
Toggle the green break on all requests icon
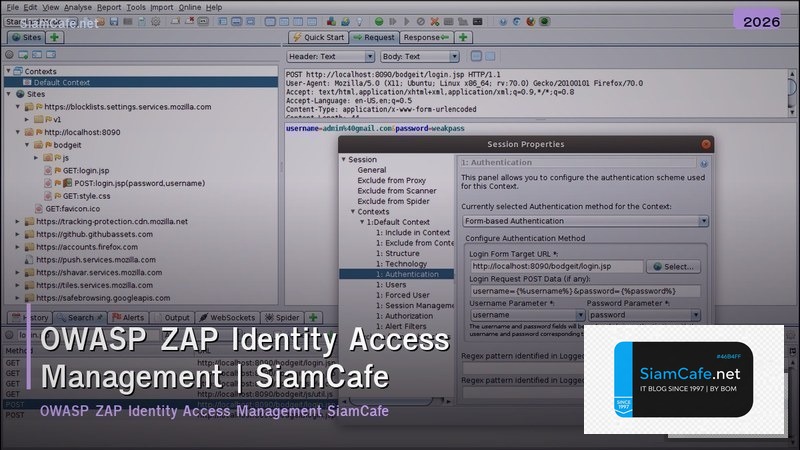[379, 21]
